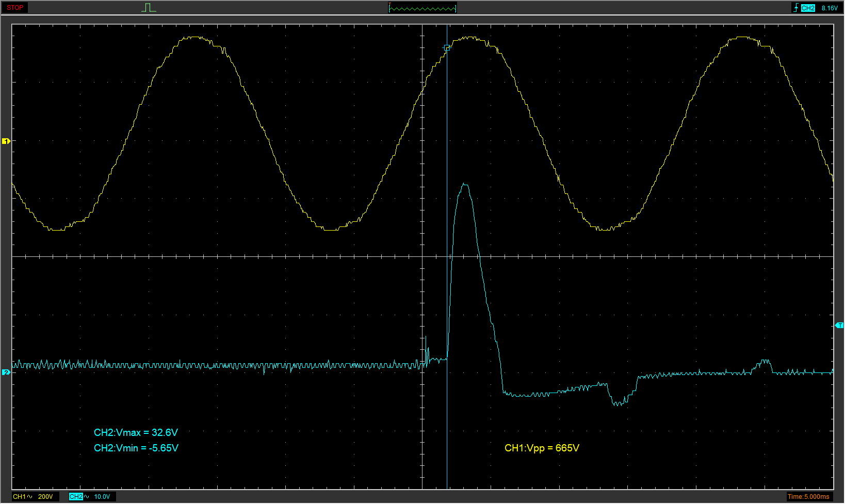Select the CH2:Vmin = -5.65V measurement

[x=136, y=448]
